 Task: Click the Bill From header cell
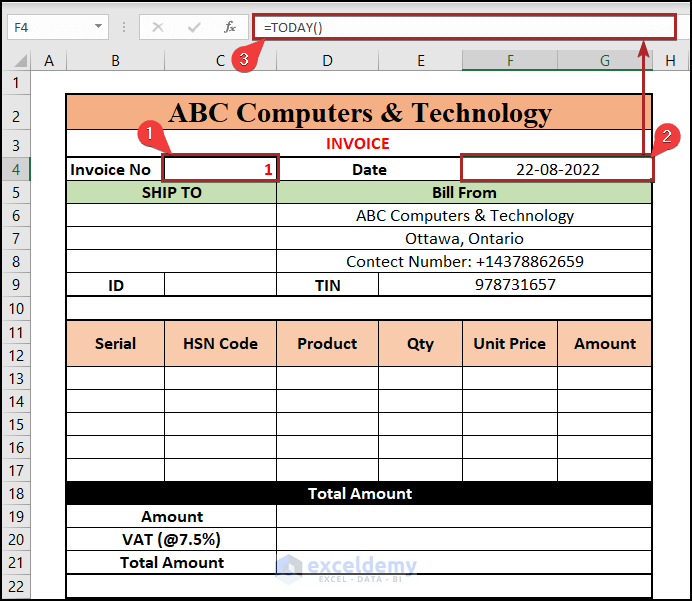click(464, 192)
